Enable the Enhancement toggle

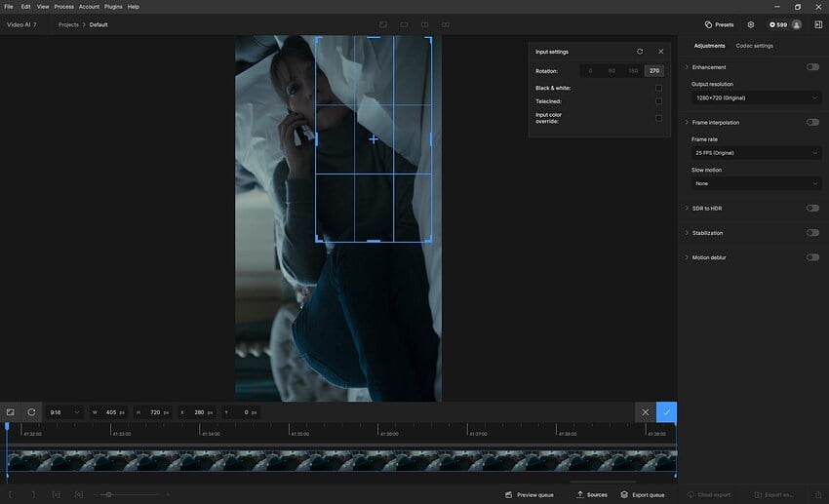coord(811,67)
